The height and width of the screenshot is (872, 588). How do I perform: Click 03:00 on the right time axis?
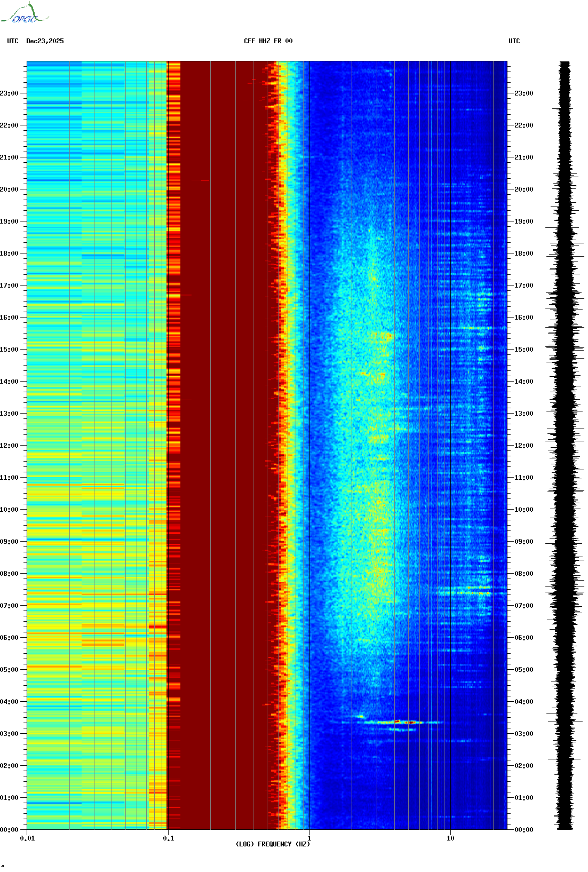524,734
